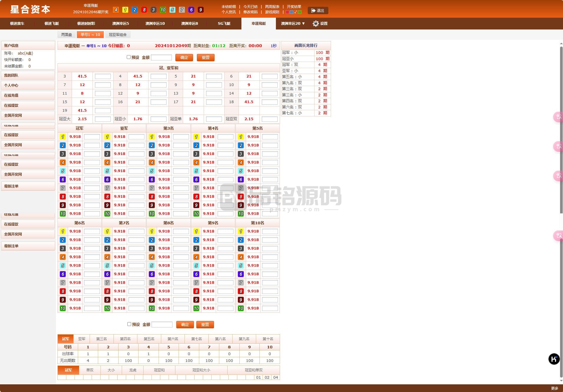Image resolution: width=563 pixels, height=392 pixels.
Task: Expand the 澳洲幸运20 dropdown
Action: pos(293,24)
